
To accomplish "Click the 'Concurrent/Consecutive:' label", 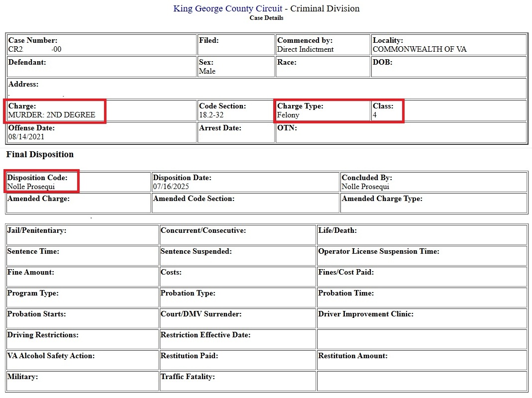I will pos(203,231).
